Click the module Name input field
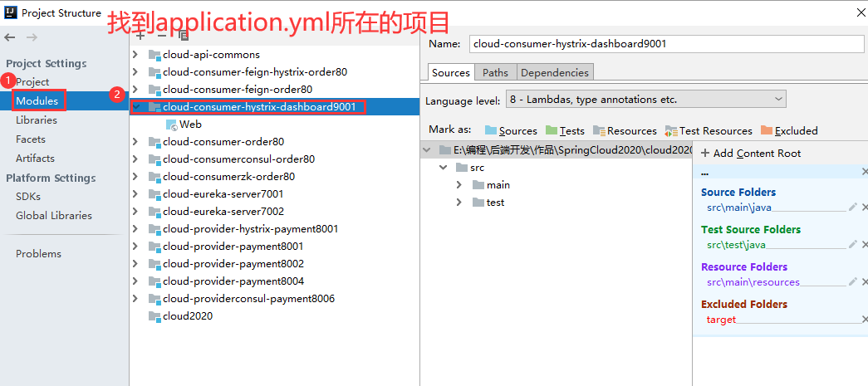This screenshot has width=868, height=386. [x=666, y=44]
